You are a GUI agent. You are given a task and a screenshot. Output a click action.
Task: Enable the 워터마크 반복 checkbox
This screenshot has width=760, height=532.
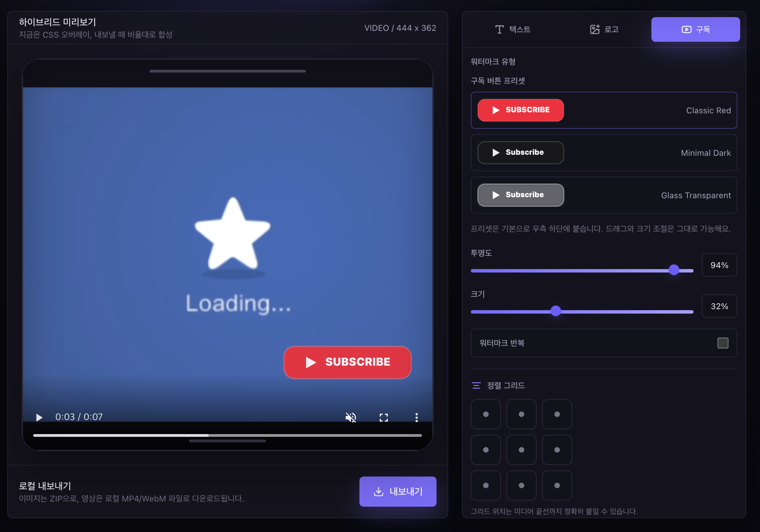pyautogui.click(x=723, y=343)
